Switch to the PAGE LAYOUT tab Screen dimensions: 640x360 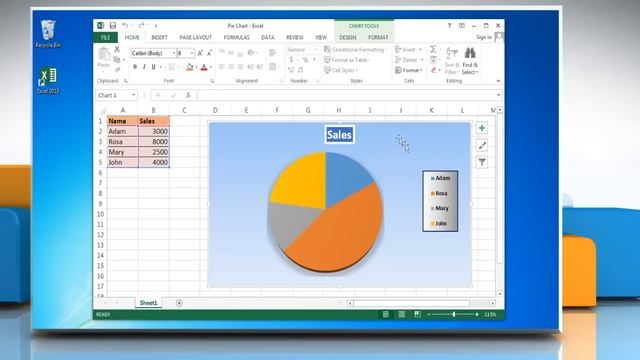196,38
